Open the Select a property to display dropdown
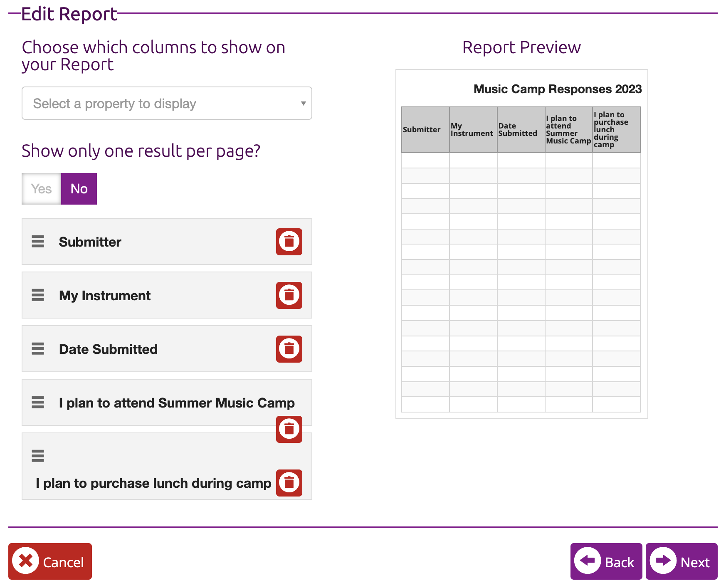This screenshot has width=726, height=588. pos(167,103)
